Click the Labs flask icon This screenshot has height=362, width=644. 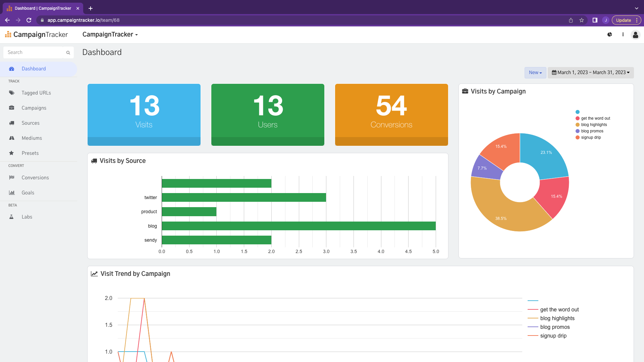12,217
